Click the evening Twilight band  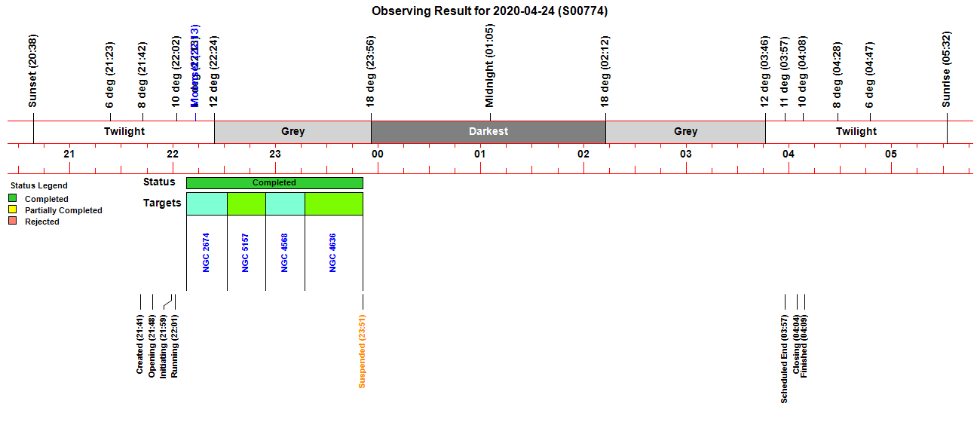click(124, 132)
